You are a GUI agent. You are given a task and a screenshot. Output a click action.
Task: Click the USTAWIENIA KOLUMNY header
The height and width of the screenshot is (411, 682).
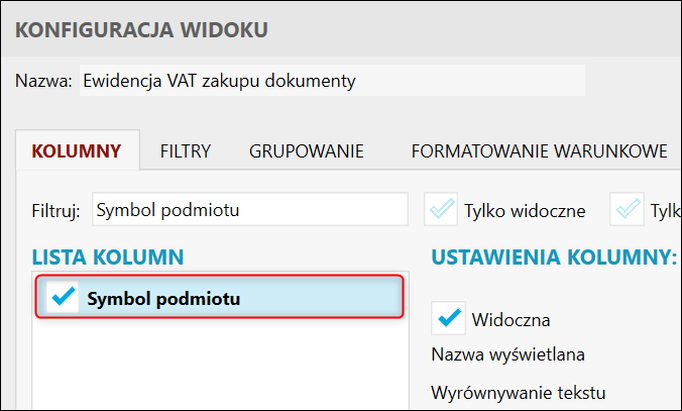[x=554, y=257]
